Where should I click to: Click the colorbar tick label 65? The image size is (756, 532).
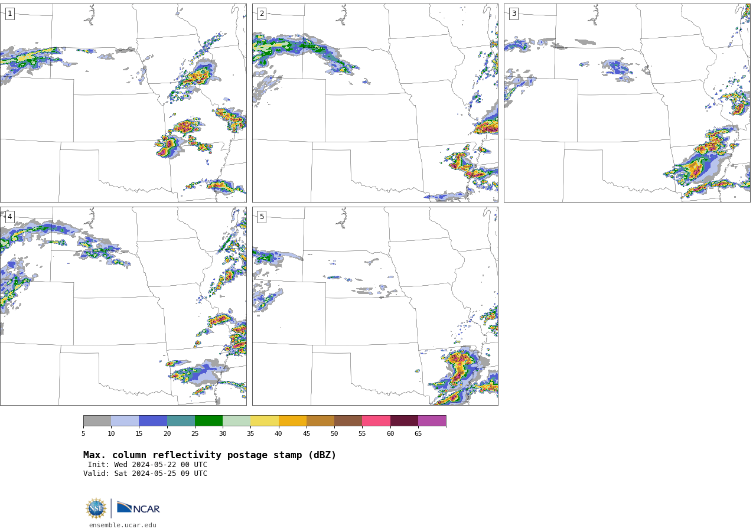418,434
